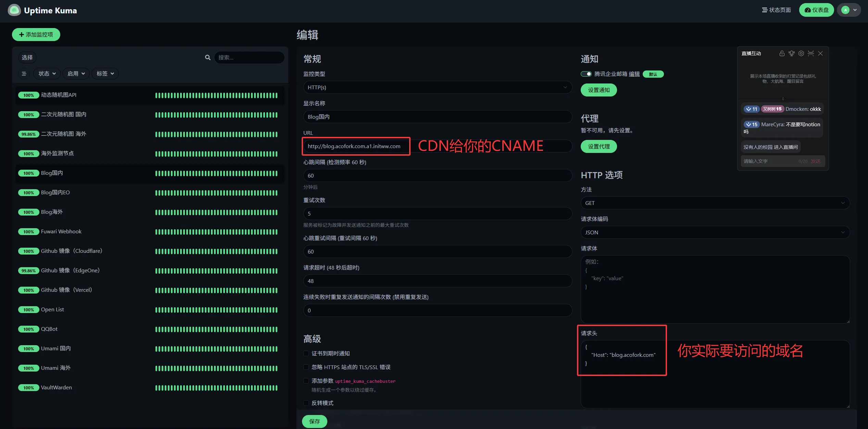Click the lock icon in live chat panel
Screen dimensions: 868x429
(x=782, y=53)
